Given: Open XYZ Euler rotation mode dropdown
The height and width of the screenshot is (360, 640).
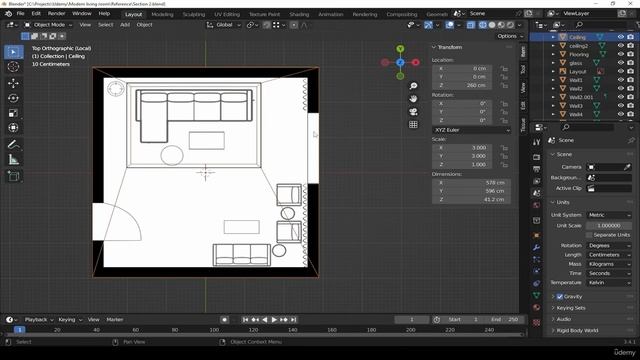Looking at the screenshot, I should (x=471, y=130).
